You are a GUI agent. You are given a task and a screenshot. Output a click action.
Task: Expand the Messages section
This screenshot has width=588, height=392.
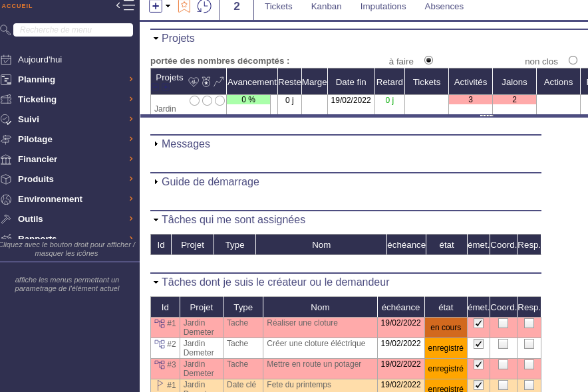(156, 144)
